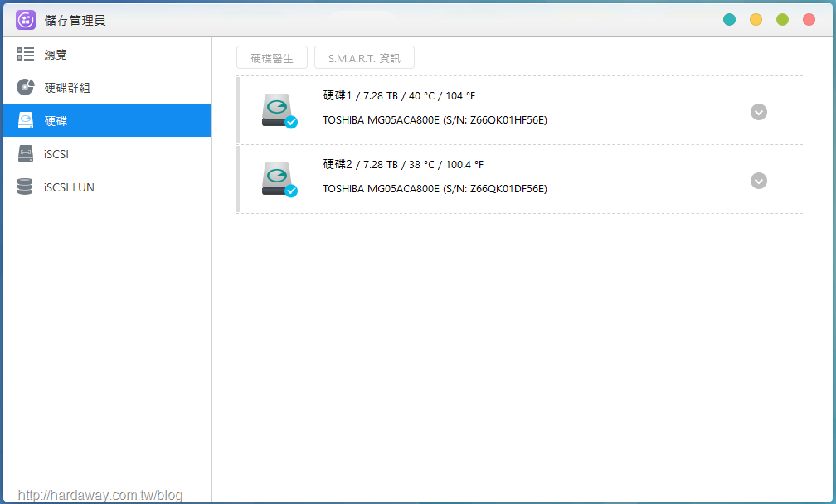Click the 硬碟2 drive icon
The width and height of the screenshot is (836, 504).
[279, 180]
